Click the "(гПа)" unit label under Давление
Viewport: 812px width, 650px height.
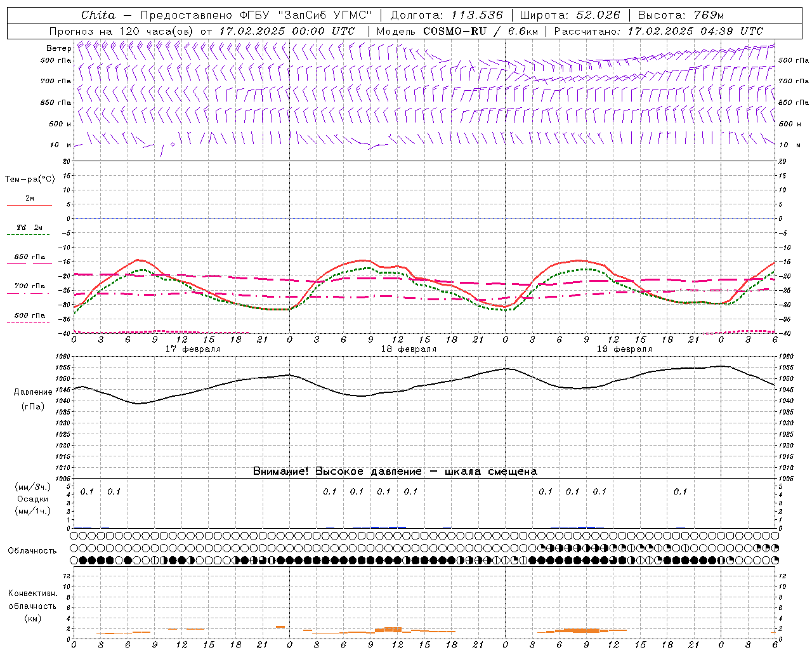(x=33, y=406)
